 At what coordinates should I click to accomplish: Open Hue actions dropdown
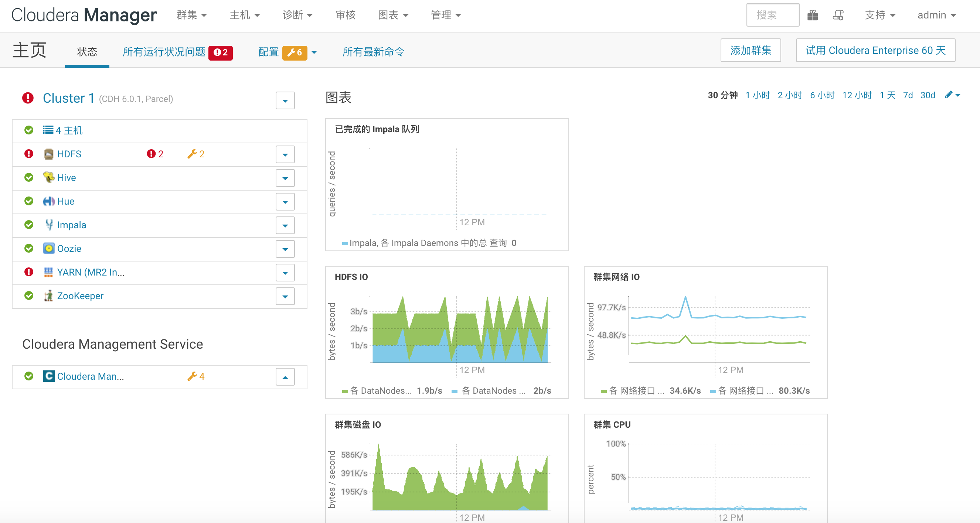[285, 202]
